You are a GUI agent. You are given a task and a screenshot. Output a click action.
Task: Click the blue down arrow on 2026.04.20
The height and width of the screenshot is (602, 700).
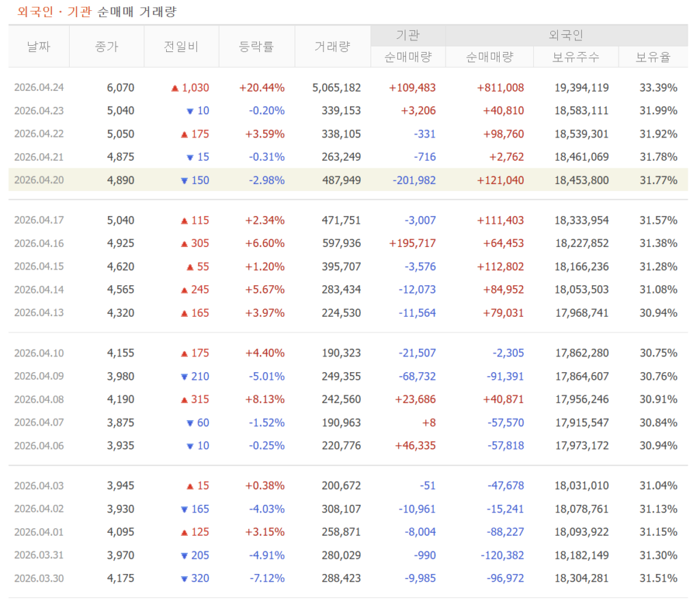coord(184,181)
